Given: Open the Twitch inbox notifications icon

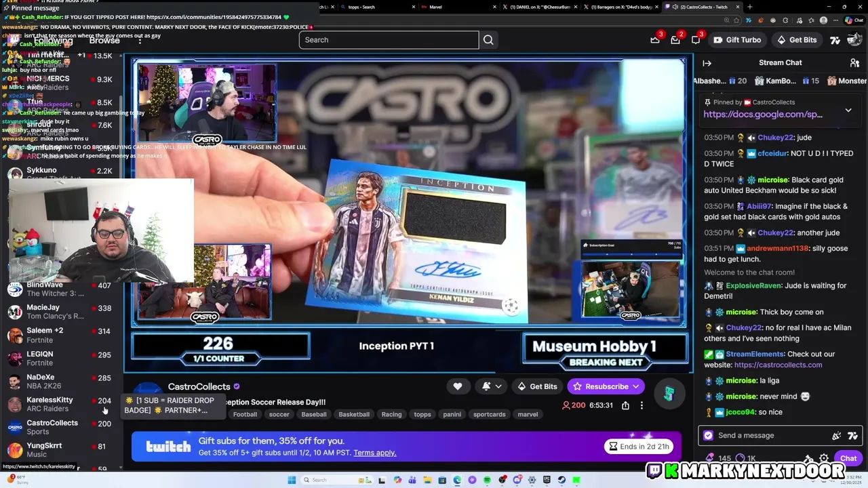Looking at the screenshot, I should click(x=675, y=40).
